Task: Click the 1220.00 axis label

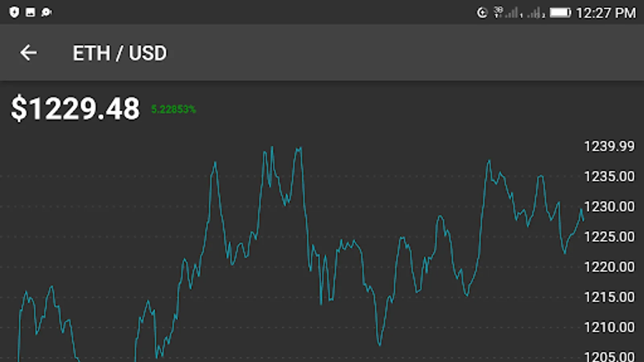Action: click(x=609, y=267)
